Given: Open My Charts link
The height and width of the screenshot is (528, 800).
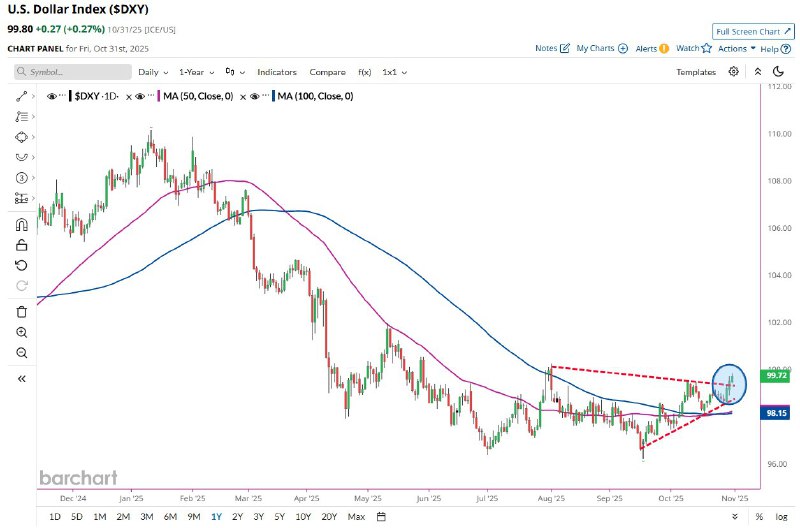Looking at the screenshot, I should pos(602,48).
